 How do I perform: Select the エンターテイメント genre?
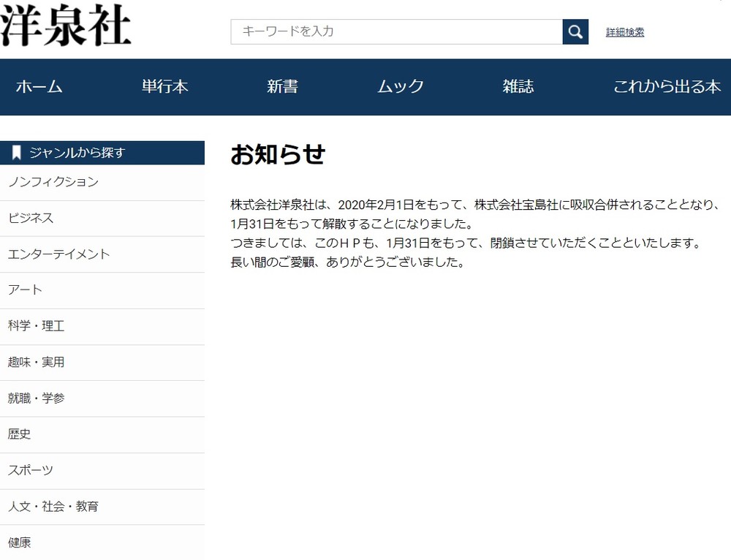pyautogui.click(x=58, y=254)
